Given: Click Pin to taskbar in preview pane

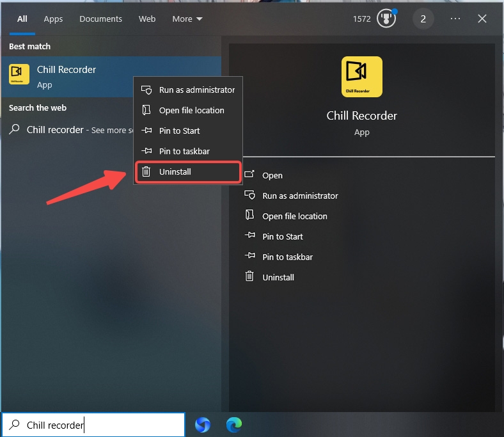Looking at the screenshot, I should click(287, 257).
